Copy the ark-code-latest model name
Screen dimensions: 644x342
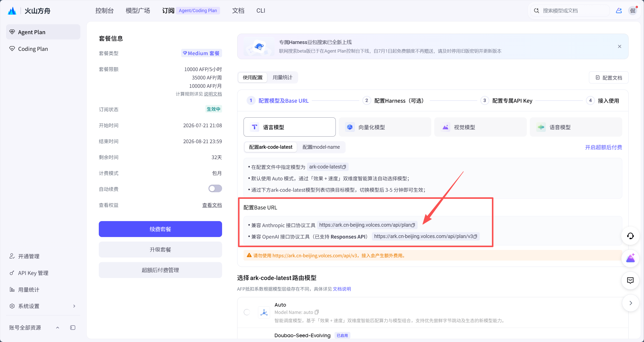(x=344, y=167)
